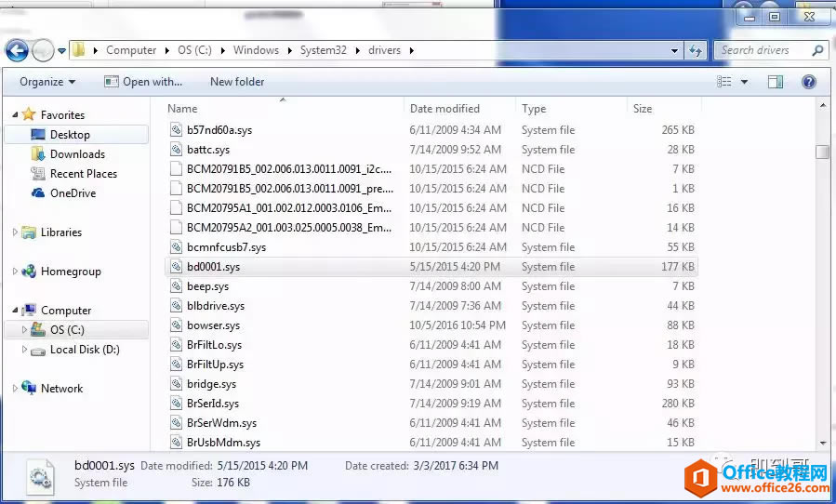Open the view options dropdown arrow

[x=744, y=82]
